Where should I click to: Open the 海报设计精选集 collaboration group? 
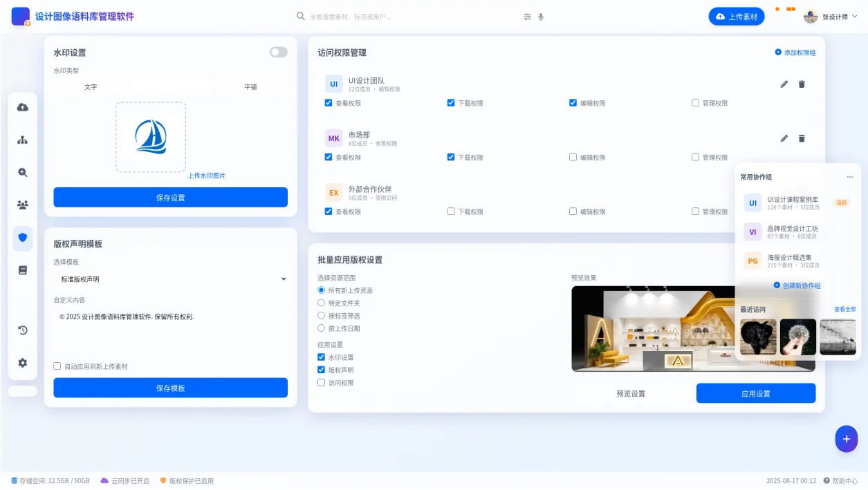[798, 261]
